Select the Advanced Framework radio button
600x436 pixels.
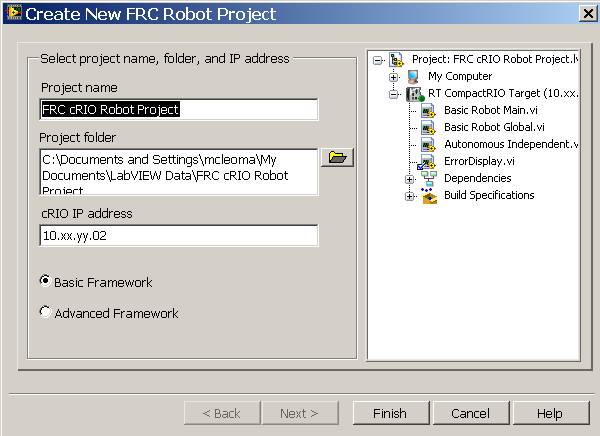coord(45,312)
